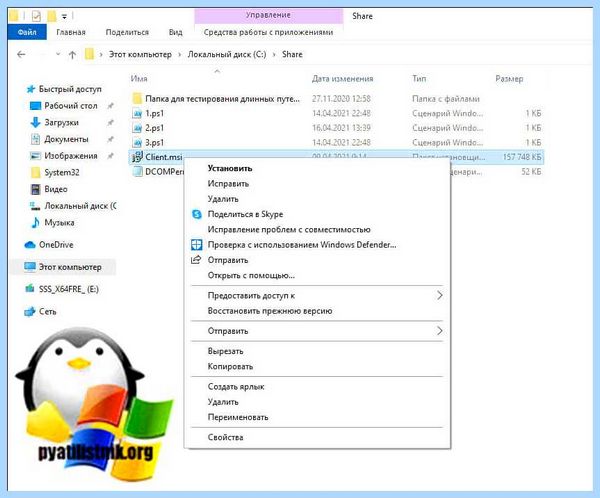Click the OneDrive cloud icon
The image size is (600, 498).
(x=30, y=245)
